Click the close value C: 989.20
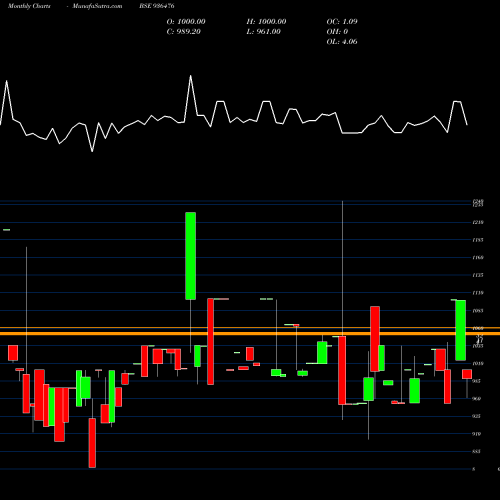 pyautogui.click(x=184, y=32)
